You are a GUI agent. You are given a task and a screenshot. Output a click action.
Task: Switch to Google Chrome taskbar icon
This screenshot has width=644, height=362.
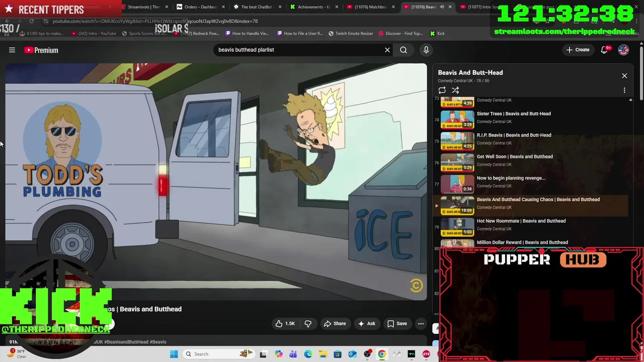point(382,354)
